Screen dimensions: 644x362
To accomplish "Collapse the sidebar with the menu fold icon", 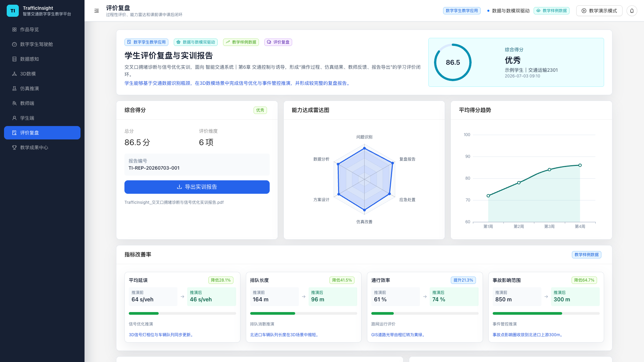I will [x=97, y=11].
